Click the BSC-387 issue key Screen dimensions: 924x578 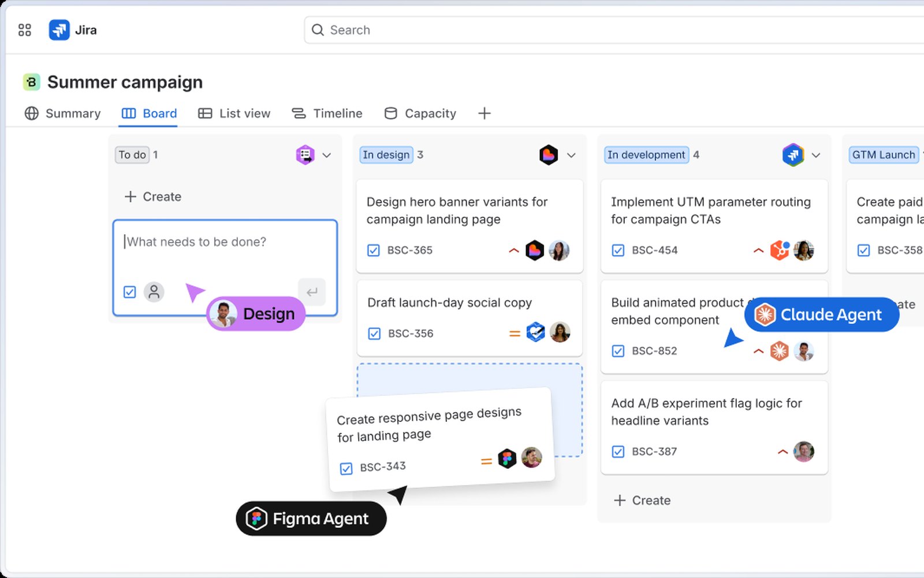[x=654, y=451]
